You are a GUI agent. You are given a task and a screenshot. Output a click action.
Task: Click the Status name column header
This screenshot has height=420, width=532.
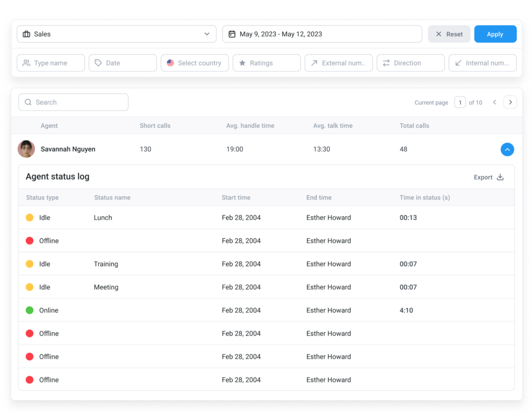point(112,198)
